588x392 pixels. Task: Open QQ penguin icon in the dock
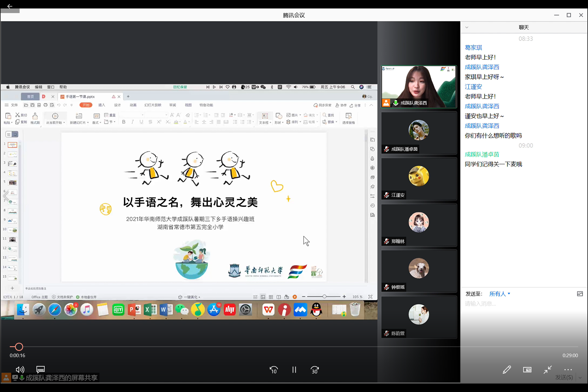pos(316,310)
